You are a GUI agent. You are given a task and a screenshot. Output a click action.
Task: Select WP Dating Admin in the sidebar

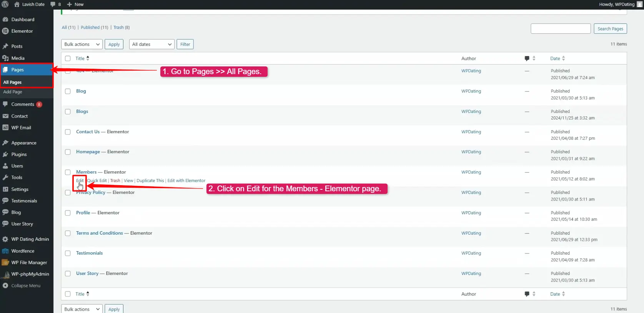[x=30, y=239]
